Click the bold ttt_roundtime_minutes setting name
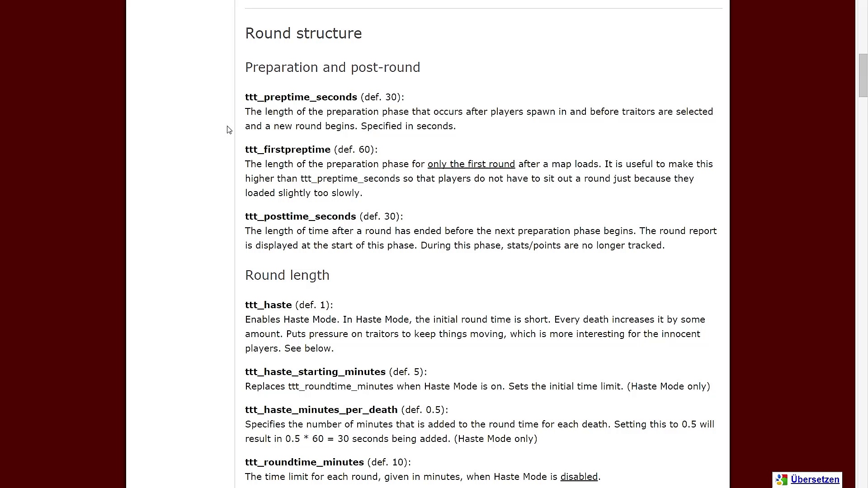This screenshot has width=868, height=488. point(304,462)
